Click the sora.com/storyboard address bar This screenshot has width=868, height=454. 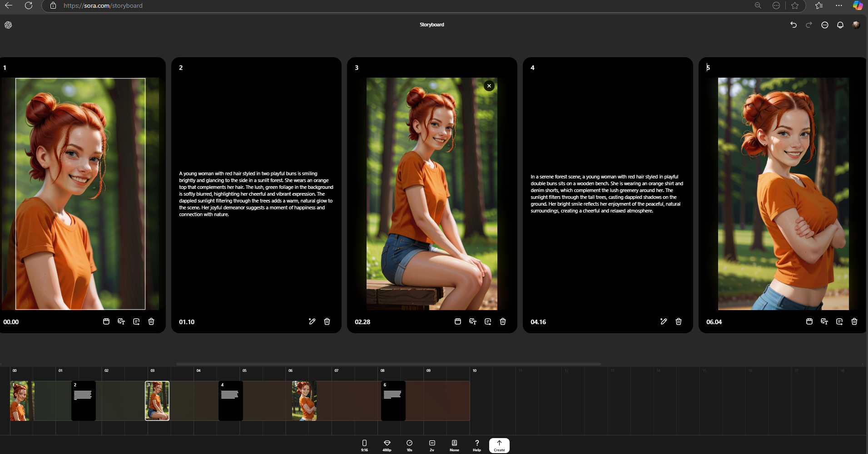[x=103, y=5]
